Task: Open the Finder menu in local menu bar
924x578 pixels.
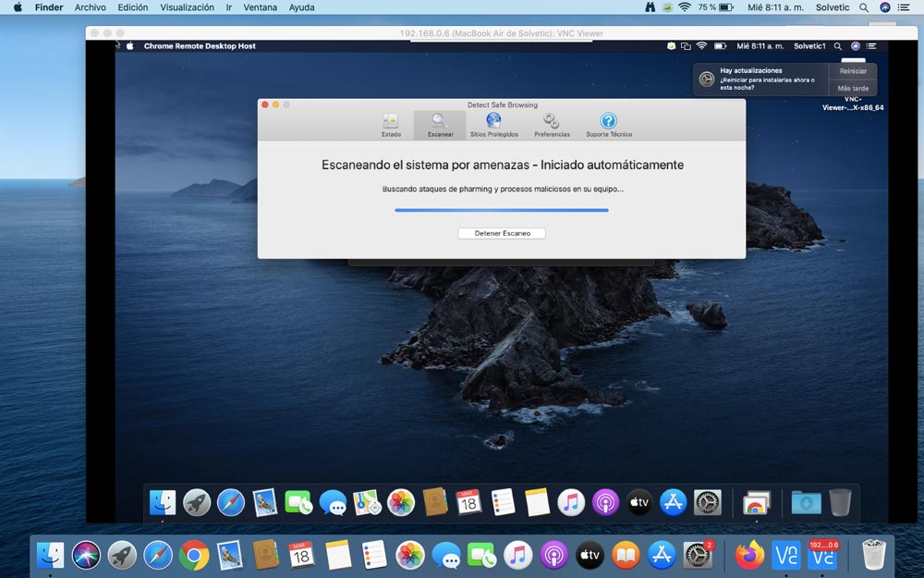Action: point(49,7)
